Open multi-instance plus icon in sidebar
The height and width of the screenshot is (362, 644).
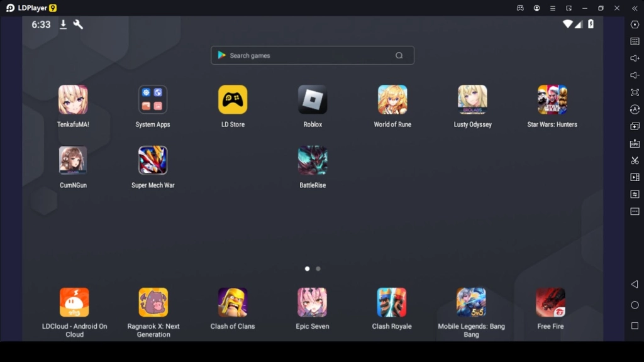click(635, 126)
